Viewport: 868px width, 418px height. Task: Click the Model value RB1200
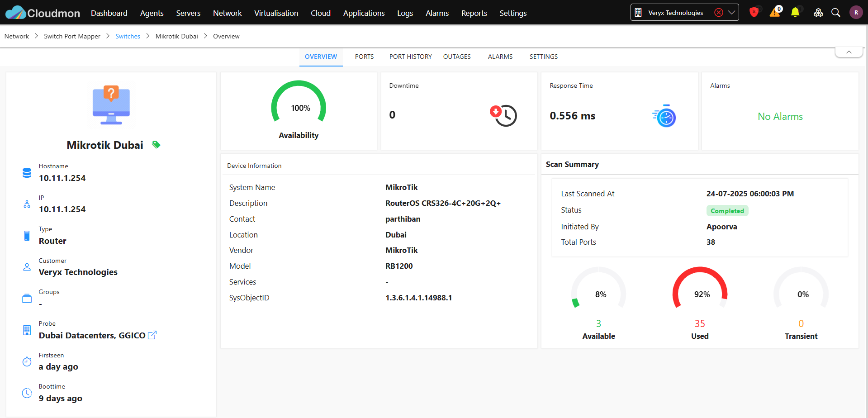tap(399, 266)
